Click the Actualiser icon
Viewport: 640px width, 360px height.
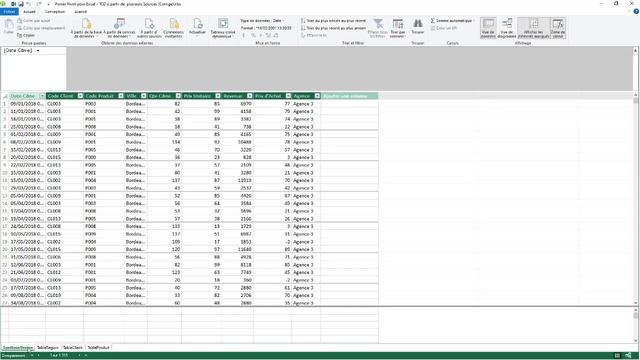coord(198,24)
